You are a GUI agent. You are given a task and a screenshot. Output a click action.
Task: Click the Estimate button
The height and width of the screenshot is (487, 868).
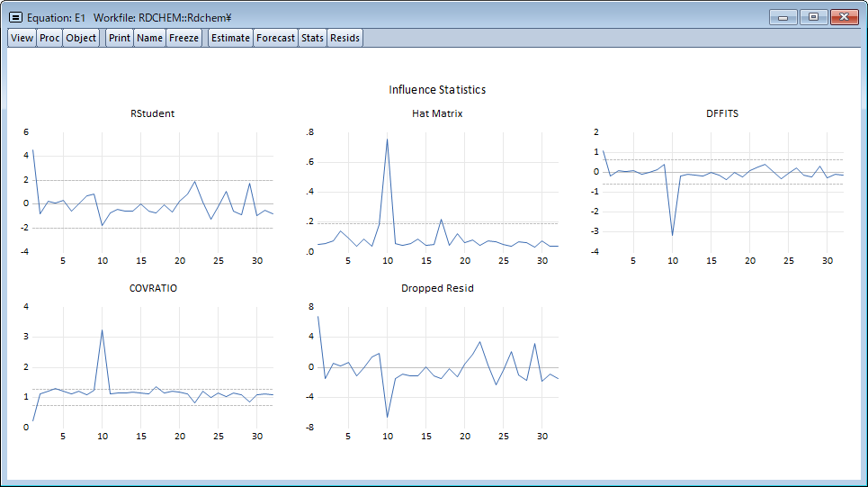click(230, 38)
